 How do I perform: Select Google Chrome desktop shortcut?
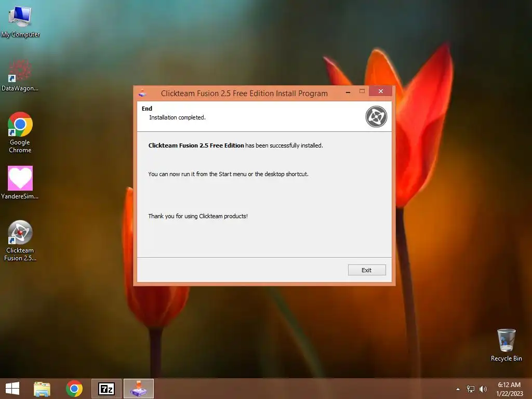pos(20,132)
